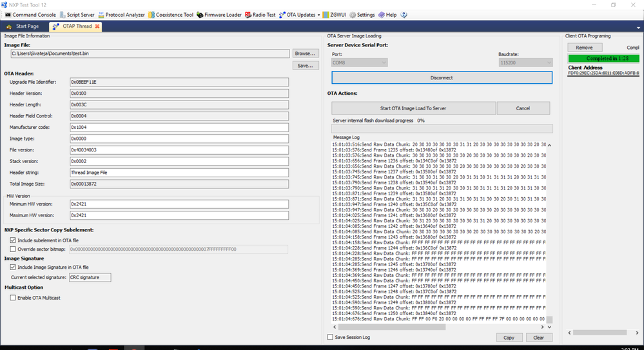The width and height of the screenshot is (644, 350).
Task: Click the Message Log scroll right arrow
Action: coord(542,327)
